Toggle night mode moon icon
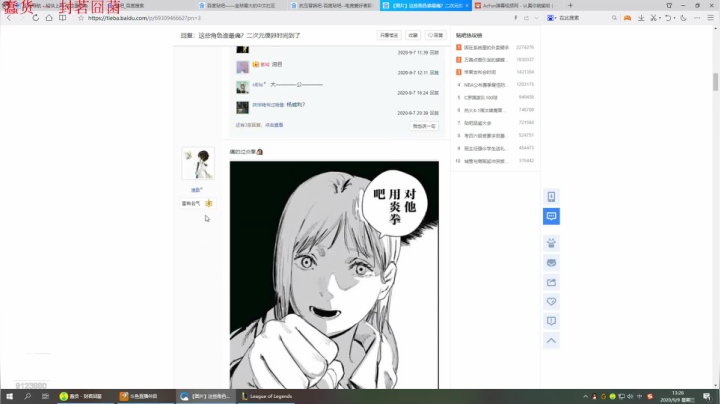This screenshot has width=720, height=404. point(683,18)
